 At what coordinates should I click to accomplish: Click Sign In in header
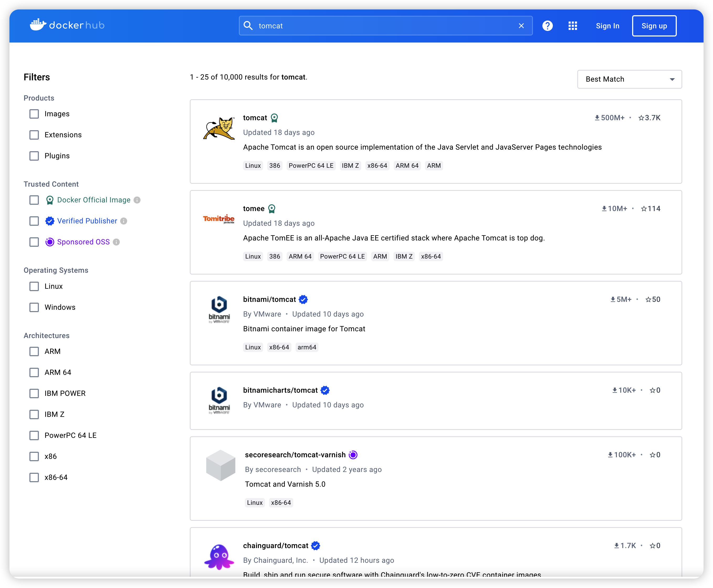(607, 26)
